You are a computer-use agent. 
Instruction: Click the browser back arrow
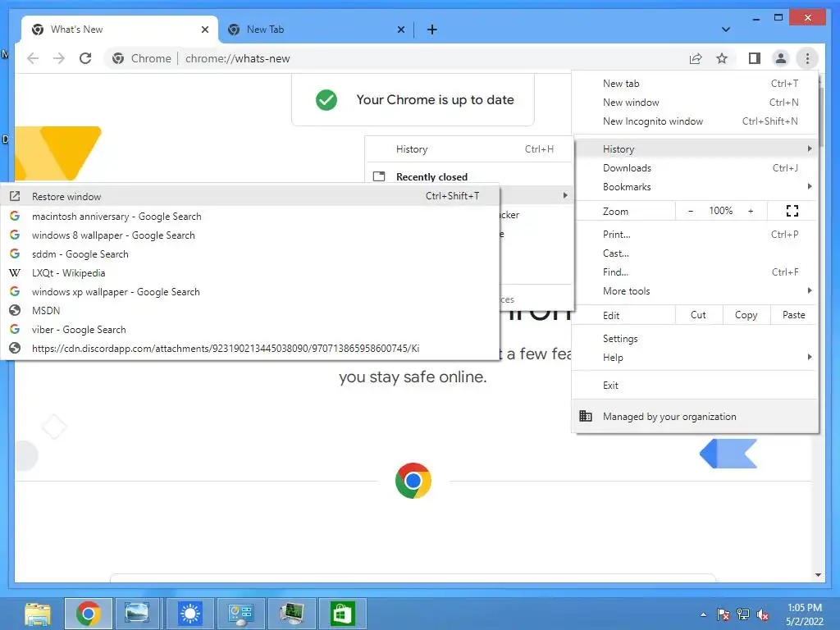33,58
